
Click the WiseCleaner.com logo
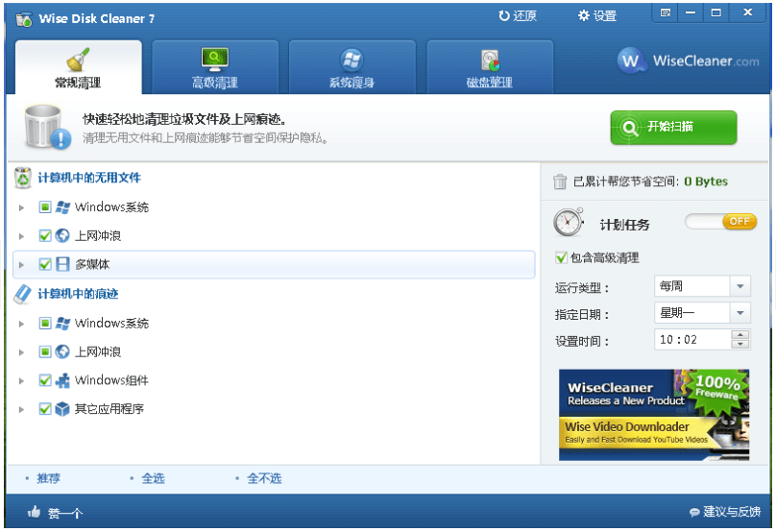click(x=688, y=61)
